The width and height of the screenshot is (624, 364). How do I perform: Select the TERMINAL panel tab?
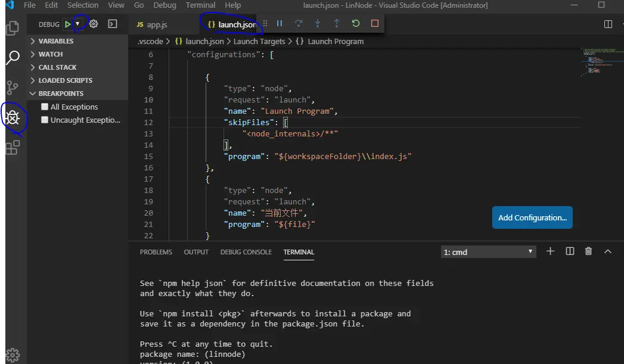pos(299,252)
